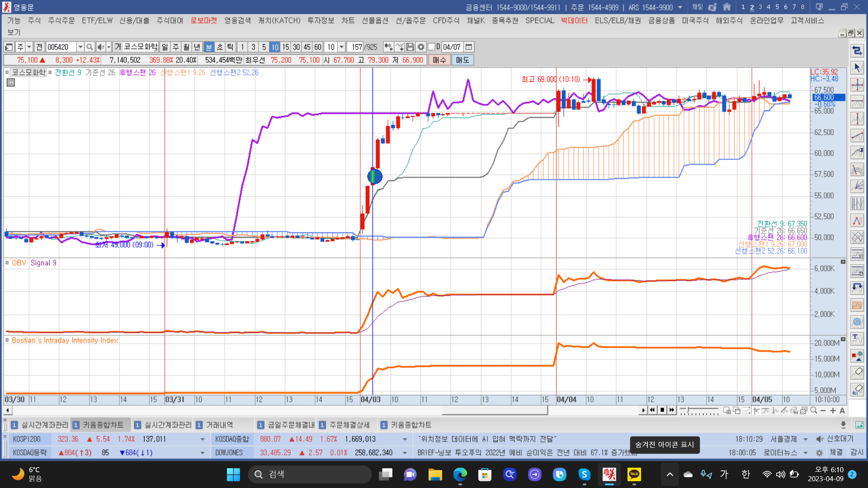
Task: Expand the stock code 005420 dropdown
Action: [80, 47]
